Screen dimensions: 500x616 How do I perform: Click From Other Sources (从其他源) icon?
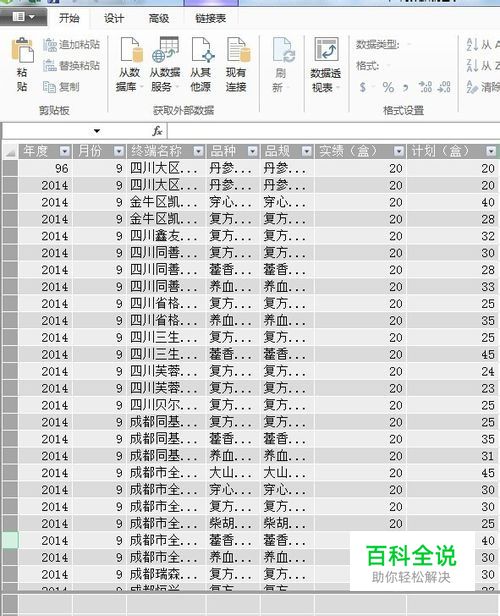(202, 50)
